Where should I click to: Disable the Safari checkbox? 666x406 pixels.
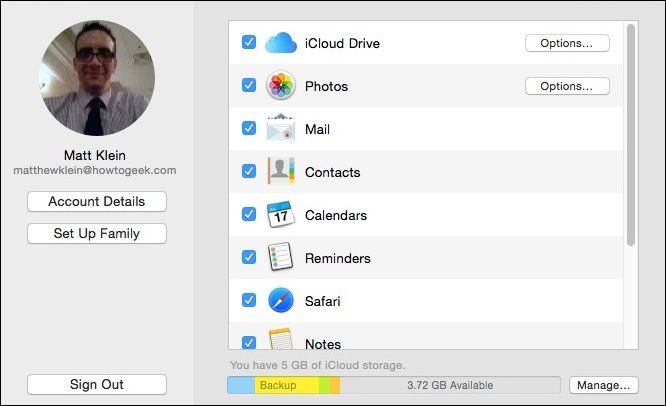pos(249,300)
